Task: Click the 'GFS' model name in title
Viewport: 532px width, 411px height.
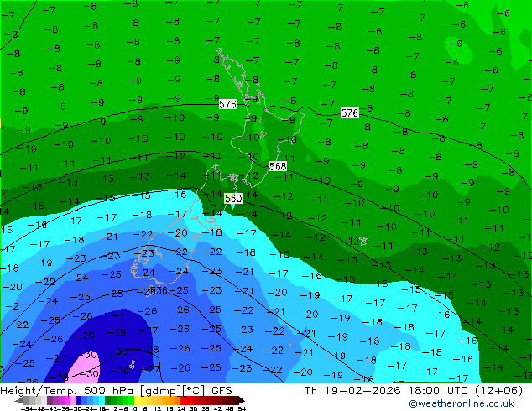Action: click(x=222, y=391)
